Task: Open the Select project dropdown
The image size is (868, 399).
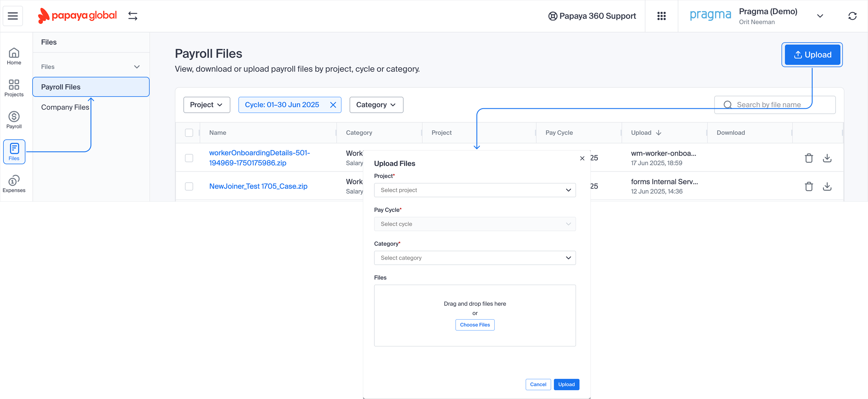Action: tap(475, 190)
